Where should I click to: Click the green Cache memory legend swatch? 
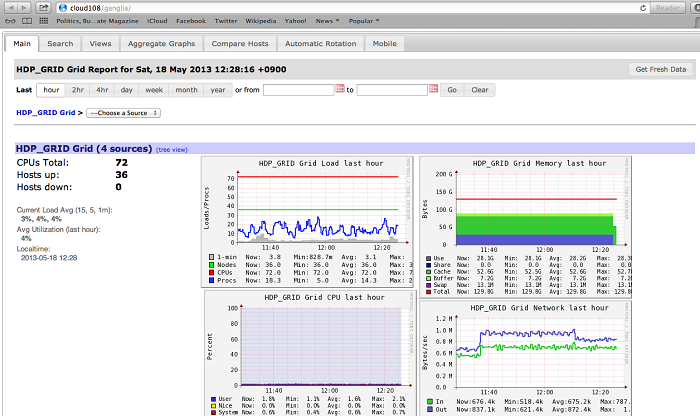[x=429, y=272]
